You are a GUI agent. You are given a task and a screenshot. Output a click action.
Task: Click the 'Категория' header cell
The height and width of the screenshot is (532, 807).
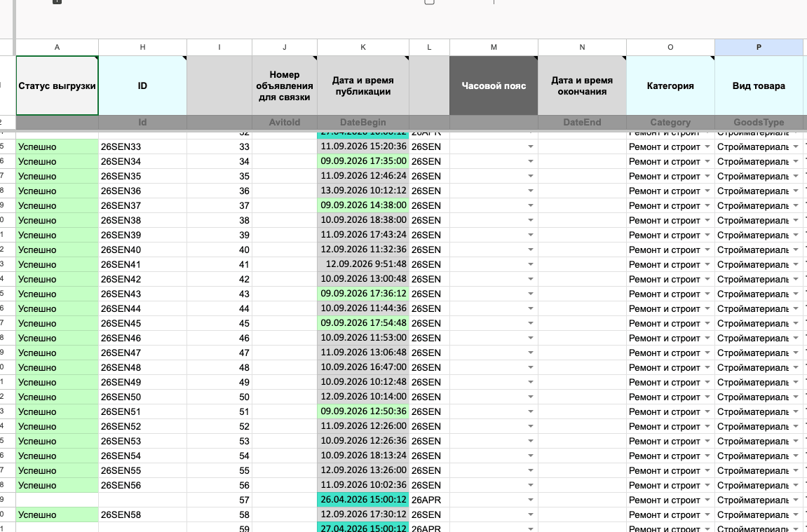pyautogui.click(x=670, y=86)
